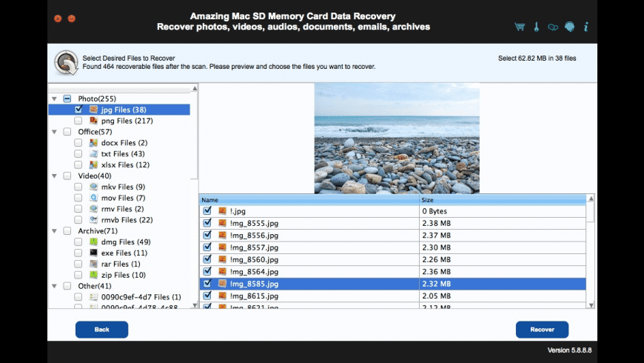The height and width of the screenshot is (363, 644).
Task: Click the image icon of !mg_8615.jpg
Action: click(x=222, y=296)
